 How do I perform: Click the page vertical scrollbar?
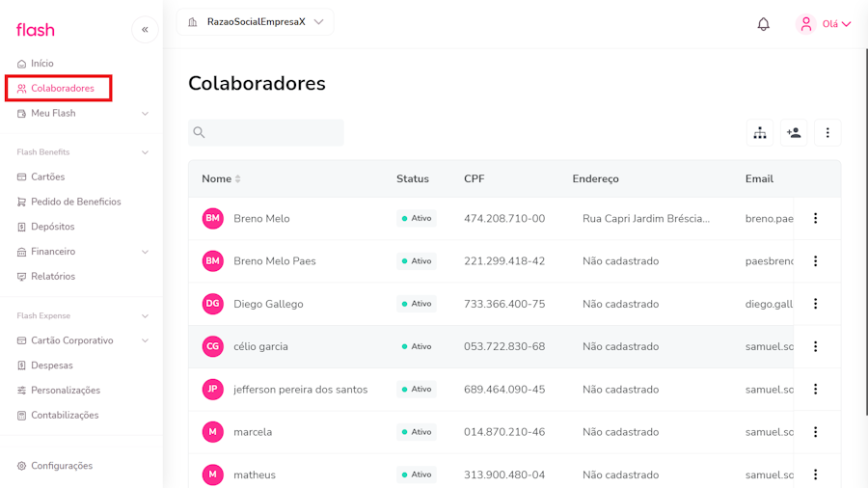point(866,232)
